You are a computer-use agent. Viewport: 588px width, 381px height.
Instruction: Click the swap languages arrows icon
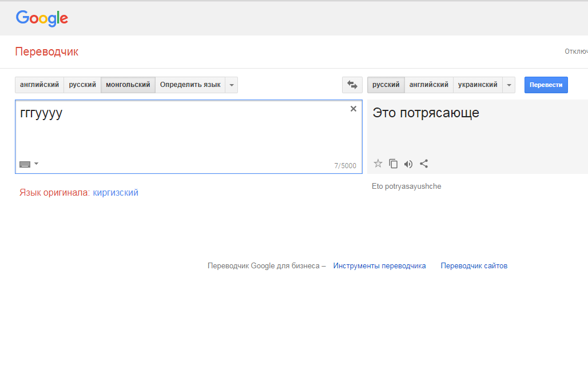coord(352,85)
